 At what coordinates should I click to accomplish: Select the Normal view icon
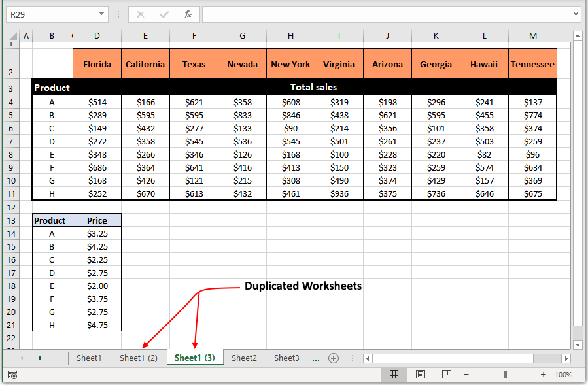pyautogui.click(x=394, y=374)
